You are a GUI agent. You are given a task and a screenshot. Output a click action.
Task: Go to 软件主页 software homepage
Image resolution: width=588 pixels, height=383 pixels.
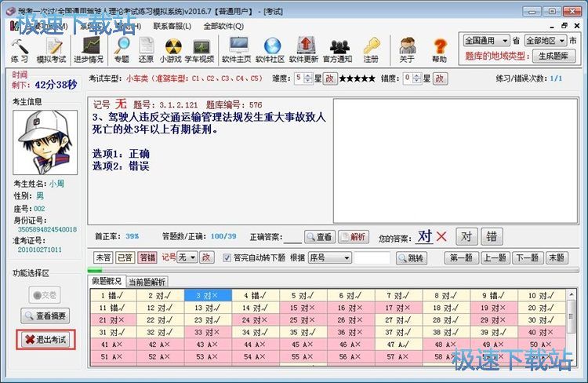(x=237, y=50)
